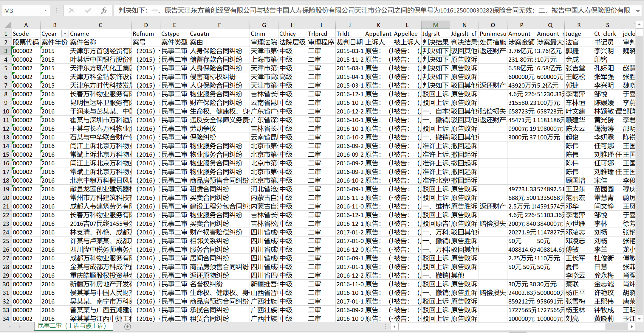
Task: Open the Cyear column filter dropdown
Action: click(65, 34)
